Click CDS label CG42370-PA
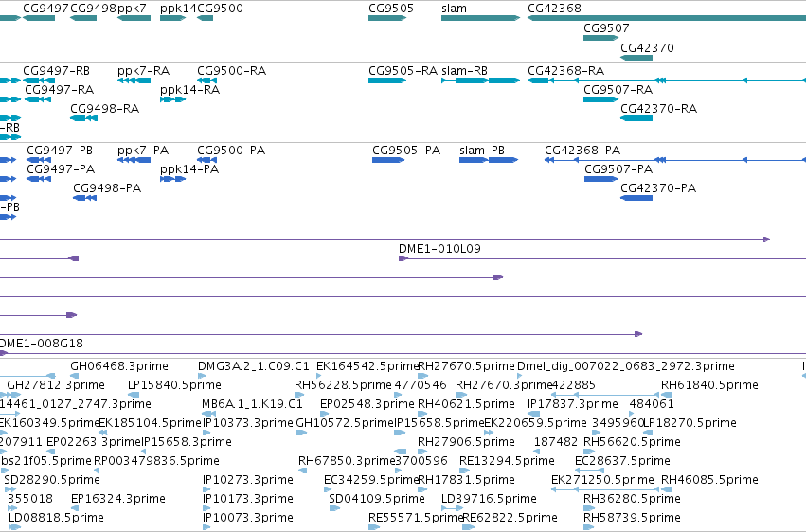Image resolution: width=806 pixels, height=532 pixels. coord(658,188)
